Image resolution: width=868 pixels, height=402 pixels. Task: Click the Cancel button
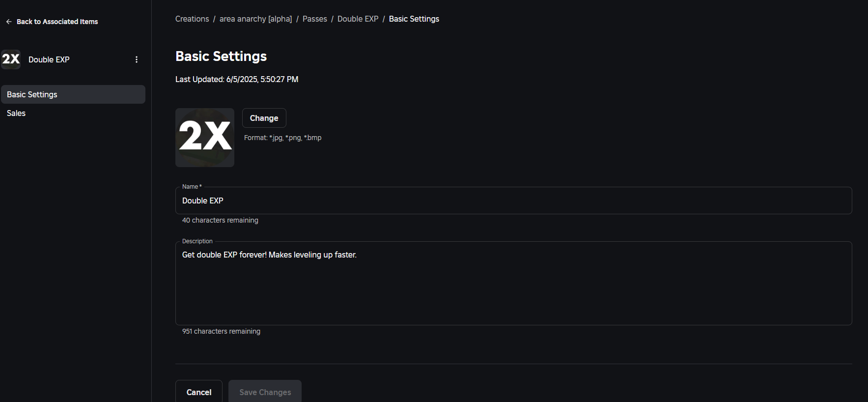(x=198, y=392)
